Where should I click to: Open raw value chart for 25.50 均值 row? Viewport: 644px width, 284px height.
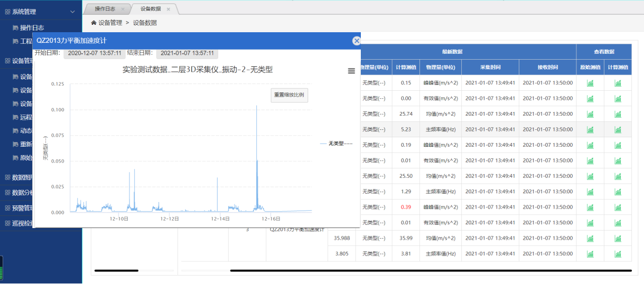pyautogui.click(x=590, y=176)
